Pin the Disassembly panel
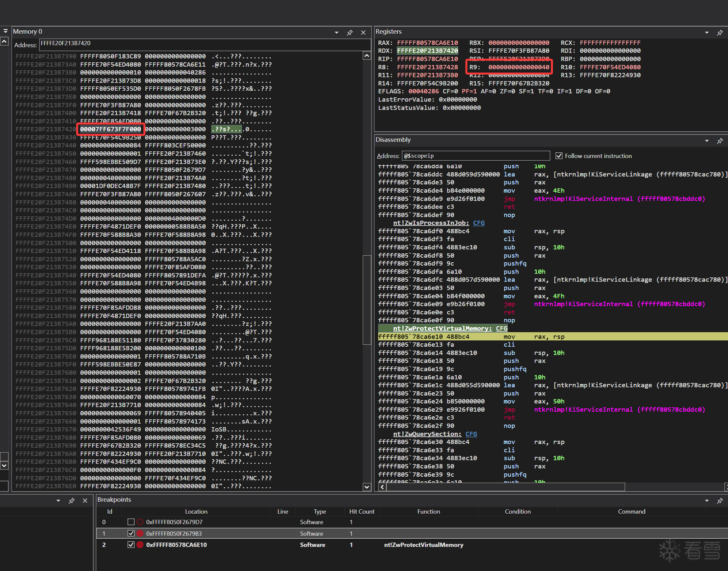 720,141
